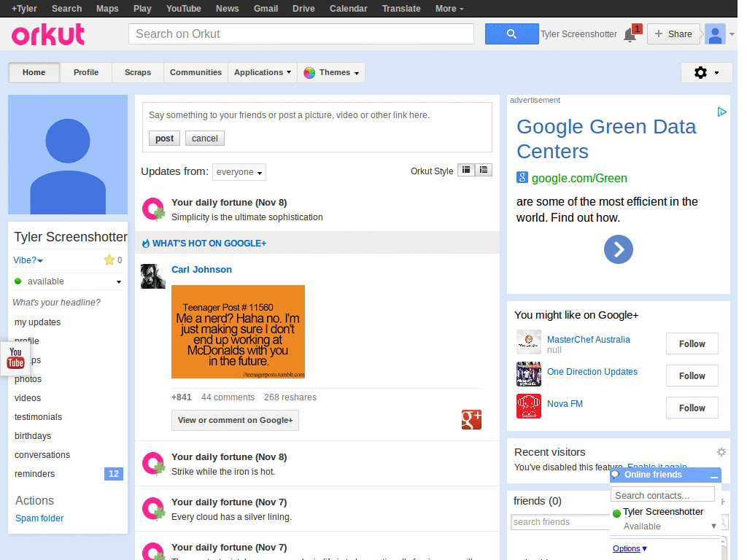This screenshot has width=747, height=560.
Task: Click the flame icon by What's Hot
Action: point(146,244)
